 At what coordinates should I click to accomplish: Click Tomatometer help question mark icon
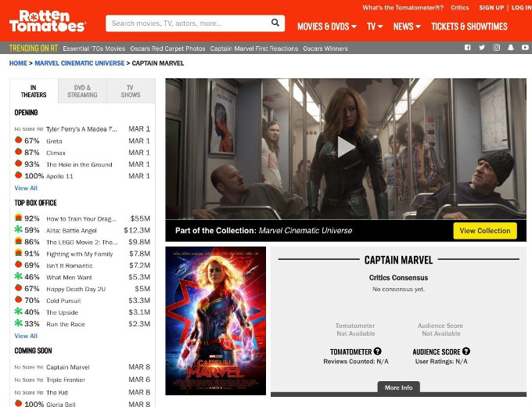[x=378, y=351]
